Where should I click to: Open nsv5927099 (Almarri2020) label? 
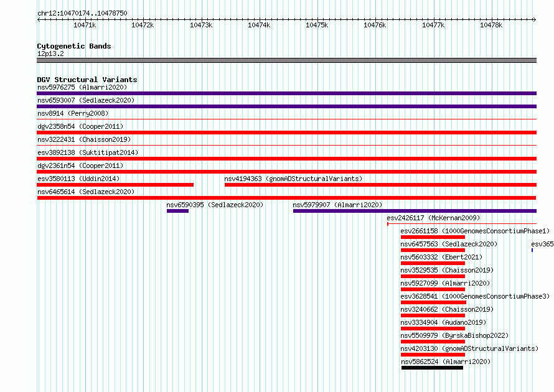tap(445, 283)
